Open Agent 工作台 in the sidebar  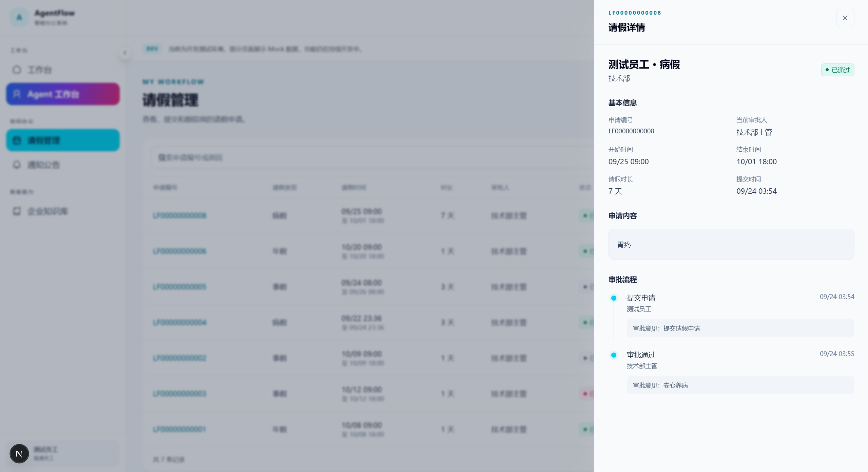coord(63,94)
